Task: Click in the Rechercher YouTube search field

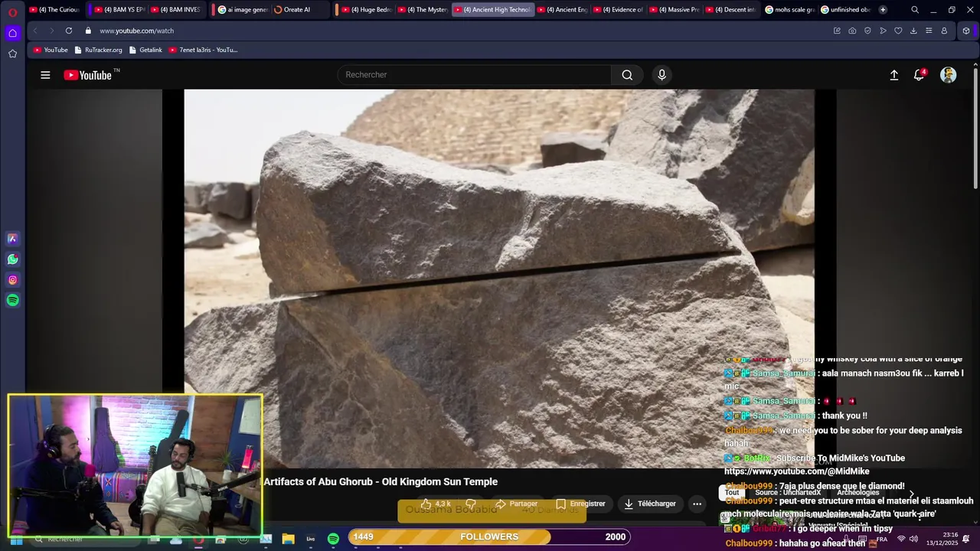Action: [x=474, y=75]
